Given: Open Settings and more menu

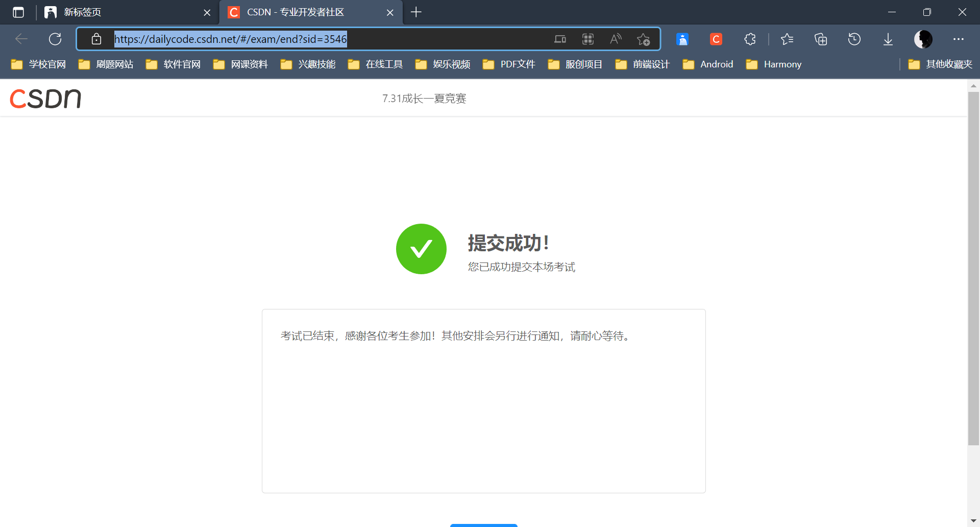Looking at the screenshot, I should click(x=959, y=39).
